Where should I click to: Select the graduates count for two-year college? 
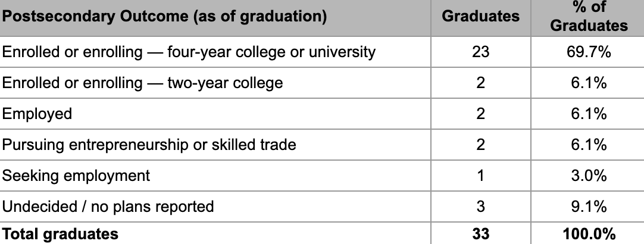click(480, 83)
